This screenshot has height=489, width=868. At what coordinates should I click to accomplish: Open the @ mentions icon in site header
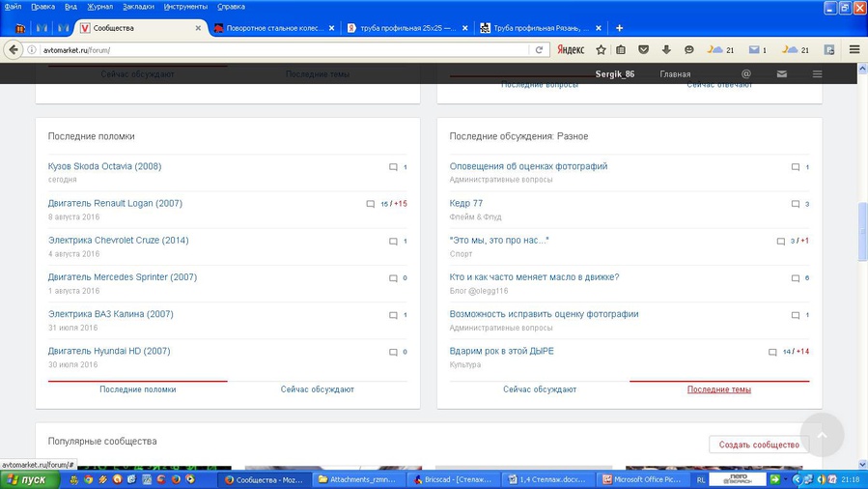[x=746, y=73]
